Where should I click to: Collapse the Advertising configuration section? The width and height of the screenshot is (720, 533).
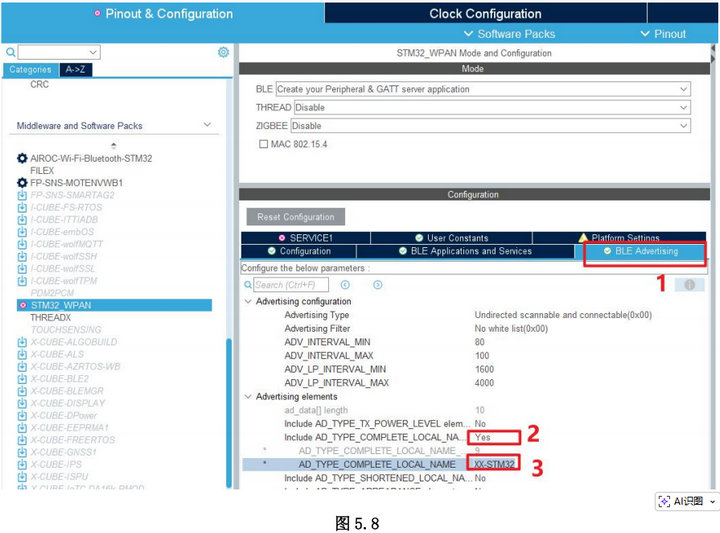click(248, 301)
